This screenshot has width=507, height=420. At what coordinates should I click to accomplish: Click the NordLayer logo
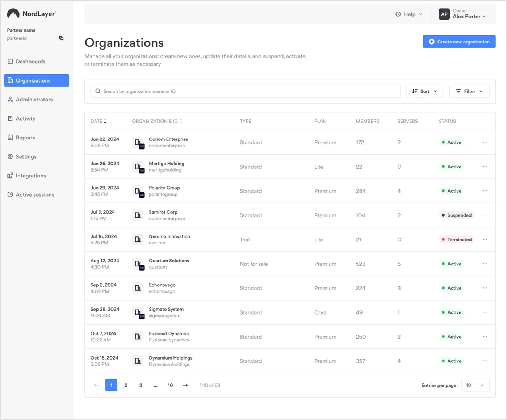point(31,13)
